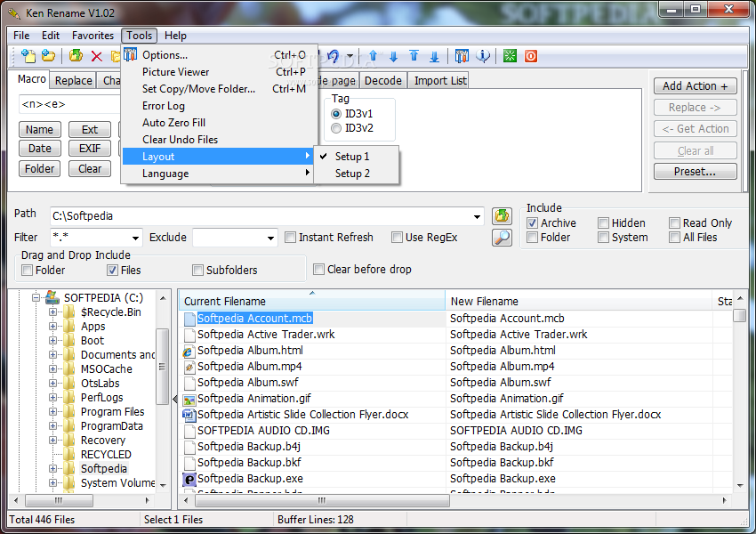Click the add folder toolbar icon
756x534 pixels.
click(x=48, y=56)
